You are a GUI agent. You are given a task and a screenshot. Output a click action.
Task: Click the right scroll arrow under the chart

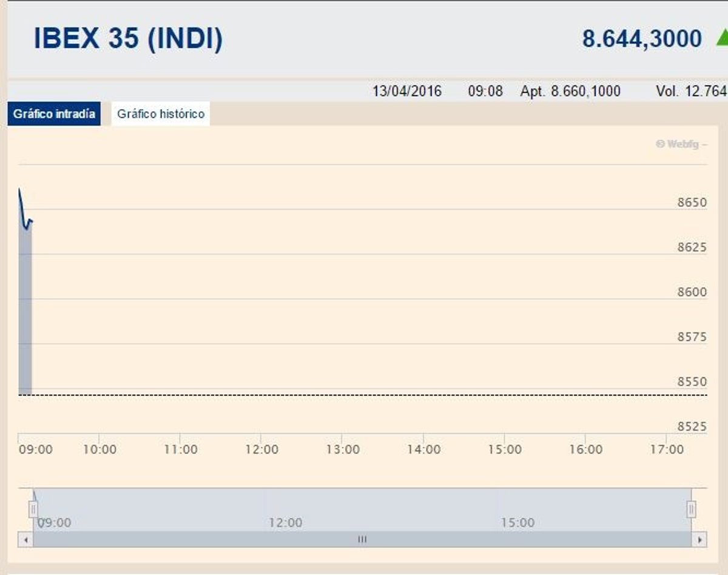pyautogui.click(x=699, y=539)
